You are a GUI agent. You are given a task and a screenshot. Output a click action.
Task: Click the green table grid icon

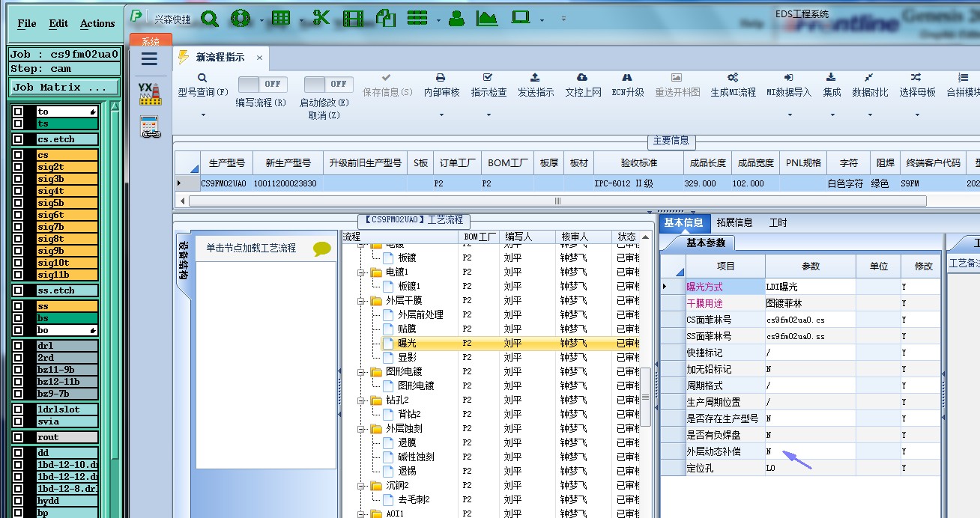pyautogui.click(x=281, y=19)
